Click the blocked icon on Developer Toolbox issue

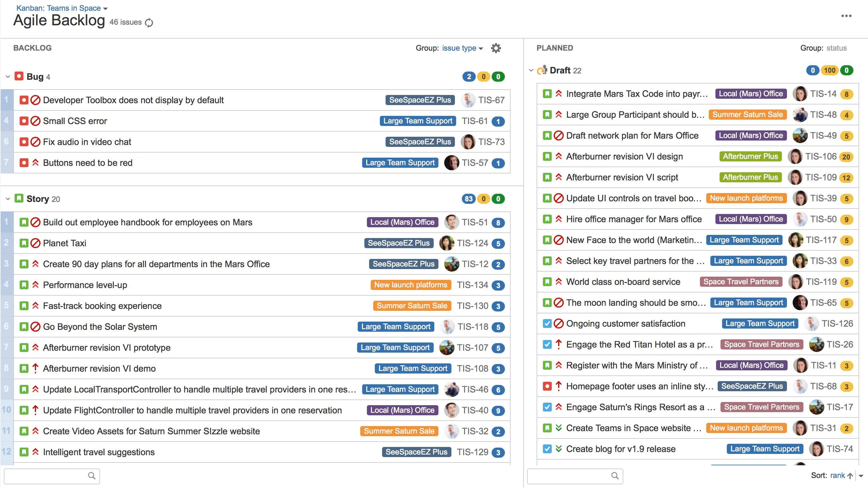pos(35,100)
